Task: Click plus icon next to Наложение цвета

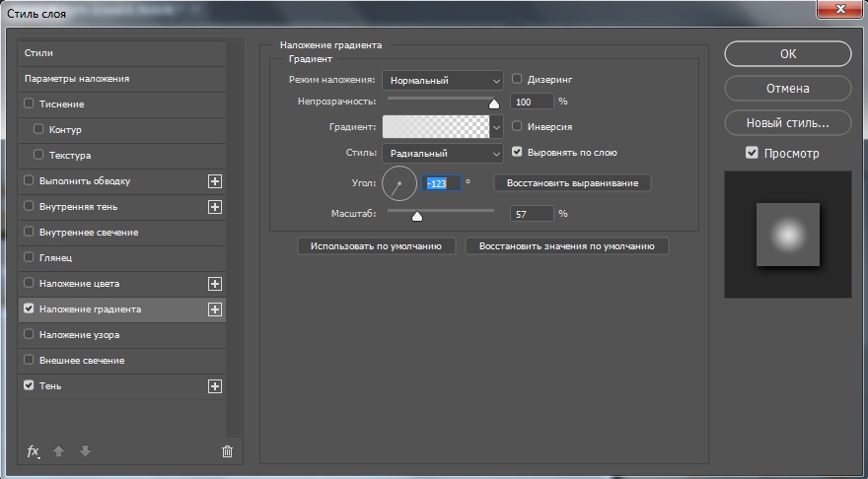Action: [x=215, y=284]
